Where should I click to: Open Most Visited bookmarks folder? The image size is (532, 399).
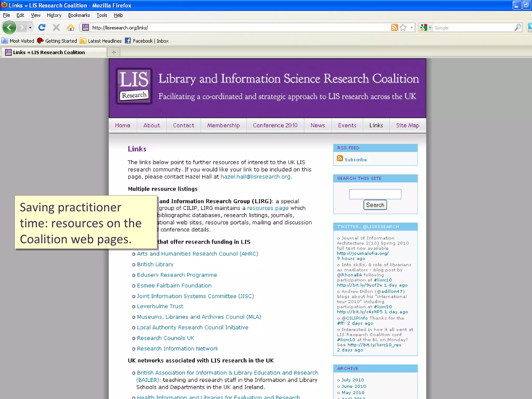click(18, 41)
